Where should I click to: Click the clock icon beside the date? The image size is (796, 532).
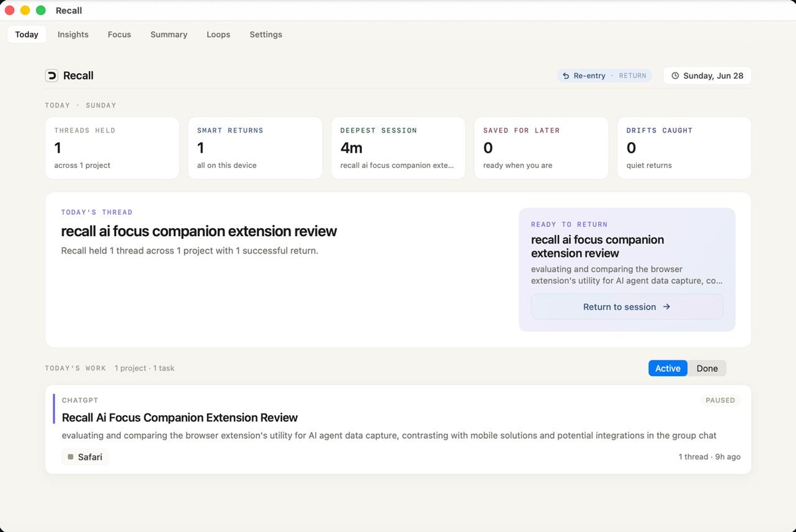675,76
